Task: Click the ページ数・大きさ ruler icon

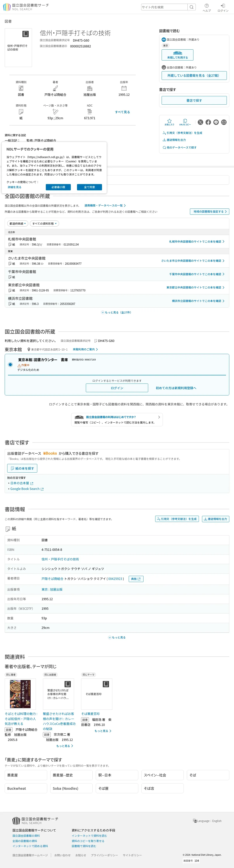Action: tap(55, 112)
